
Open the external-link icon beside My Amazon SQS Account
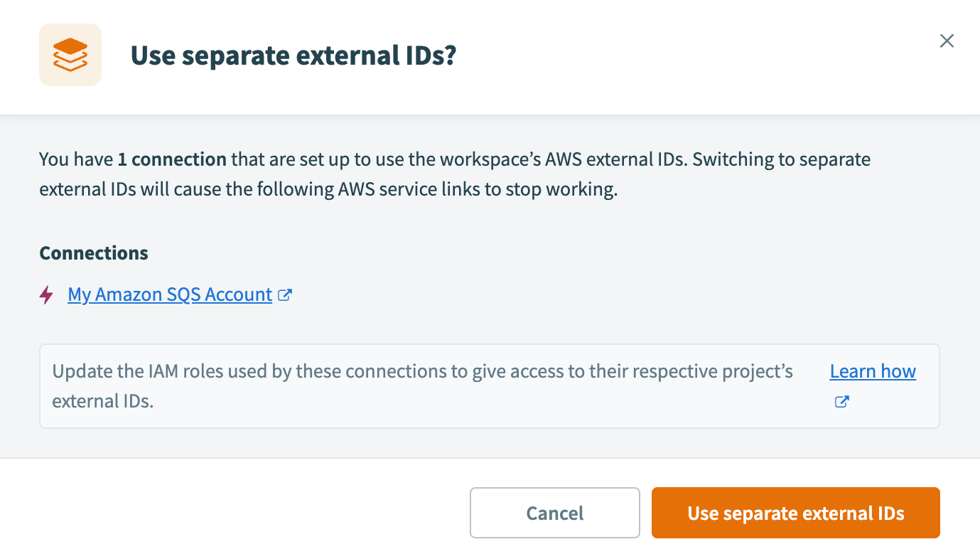[x=285, y=294]
